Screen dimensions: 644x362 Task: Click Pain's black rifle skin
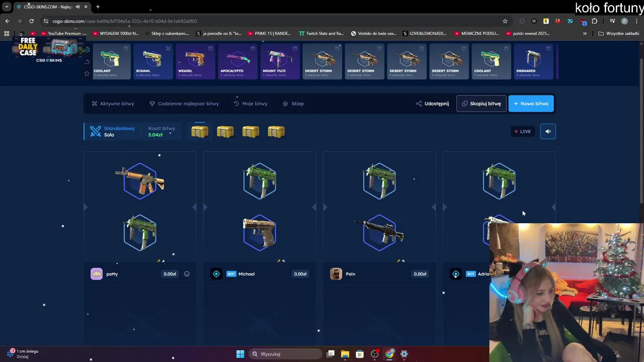(379, 232)
